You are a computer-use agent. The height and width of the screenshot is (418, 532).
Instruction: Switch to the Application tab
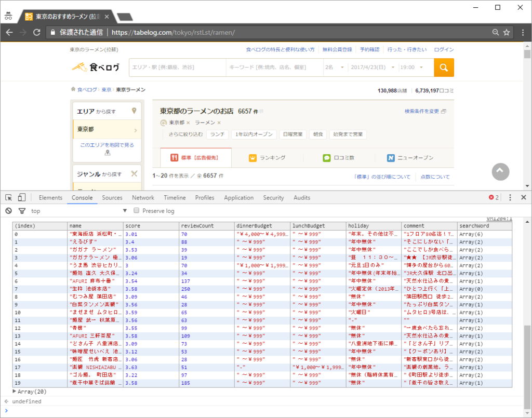pyautogui.click(x=238, y=198)
